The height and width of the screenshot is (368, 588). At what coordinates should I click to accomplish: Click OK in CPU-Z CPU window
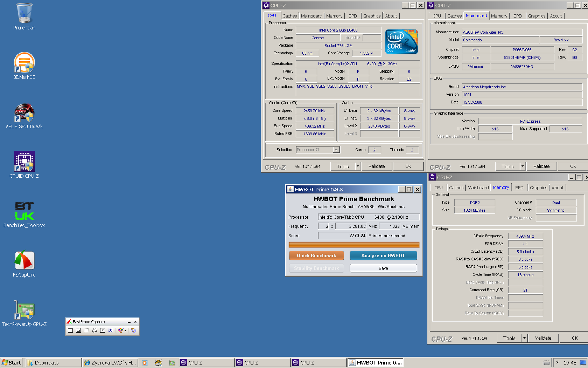[408, 166]
